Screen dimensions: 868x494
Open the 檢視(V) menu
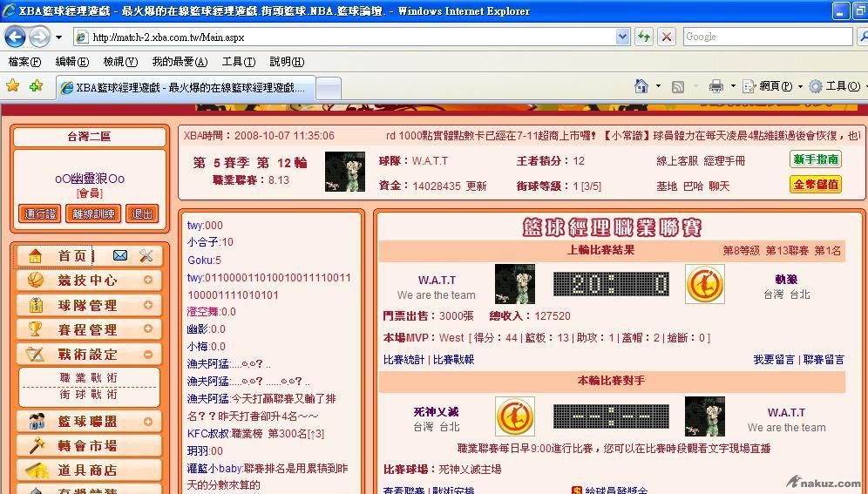click(120, 61)
